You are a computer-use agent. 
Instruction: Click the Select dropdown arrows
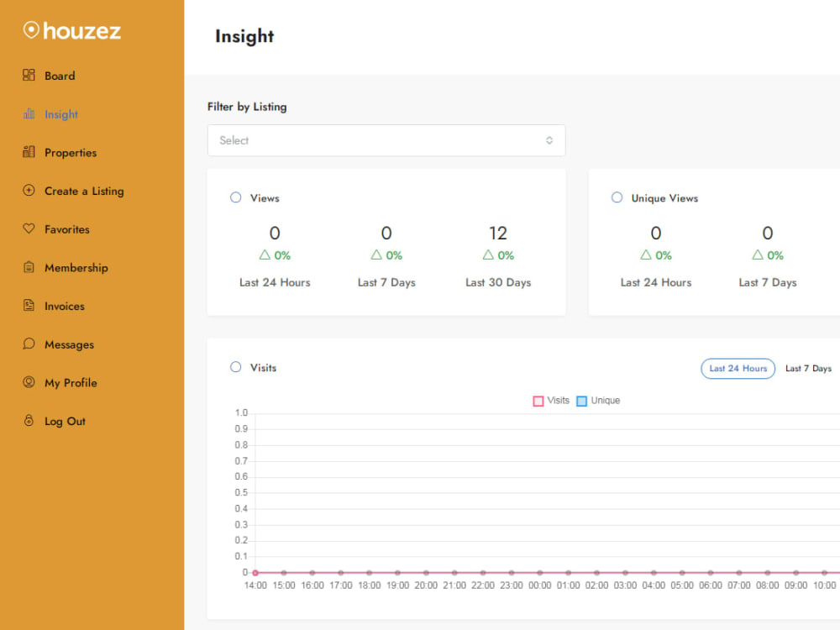pos(549,140)
